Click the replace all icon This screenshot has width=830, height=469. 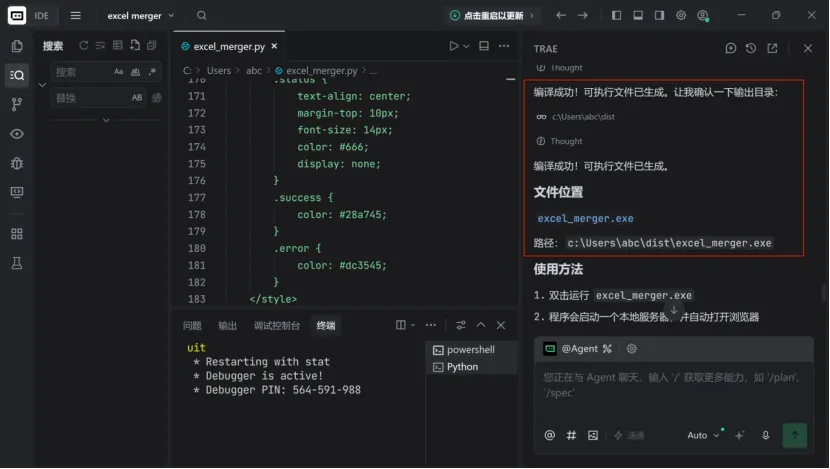coord(157,97)
